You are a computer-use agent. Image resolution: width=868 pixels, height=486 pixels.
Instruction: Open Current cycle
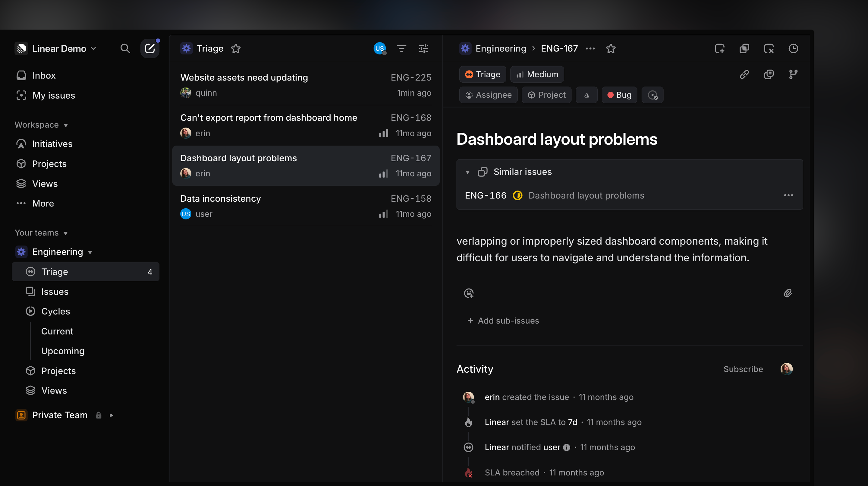point(57,331)
